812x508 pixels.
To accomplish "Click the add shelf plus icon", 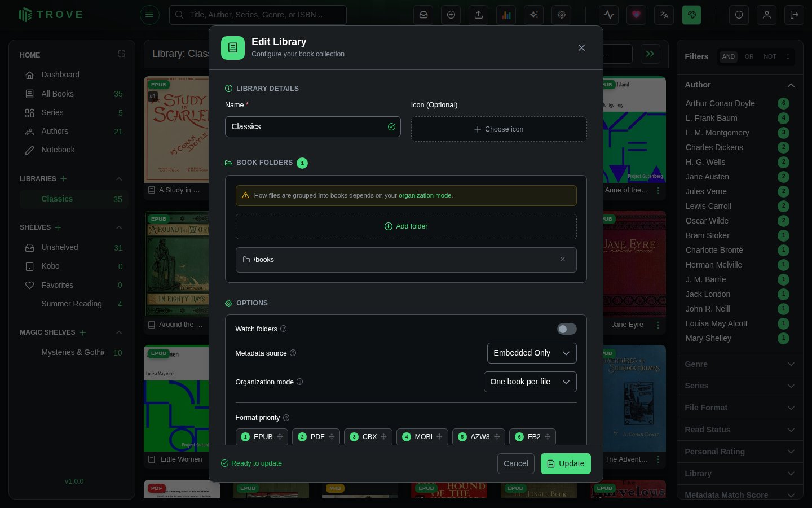I will (58, 227).
